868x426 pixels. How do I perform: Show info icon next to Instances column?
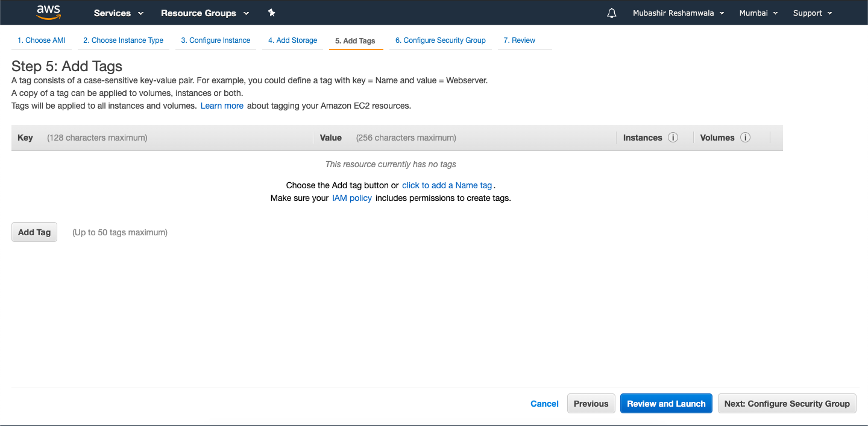(x=673, y=138)
